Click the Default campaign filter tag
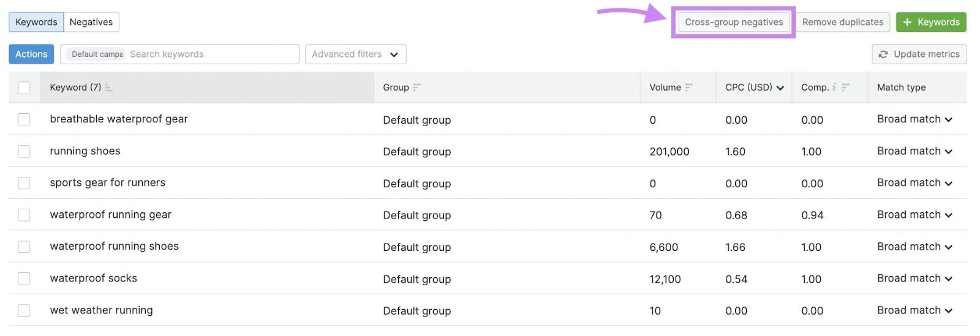This screenshot has height=336, width=980. (97, 54)
